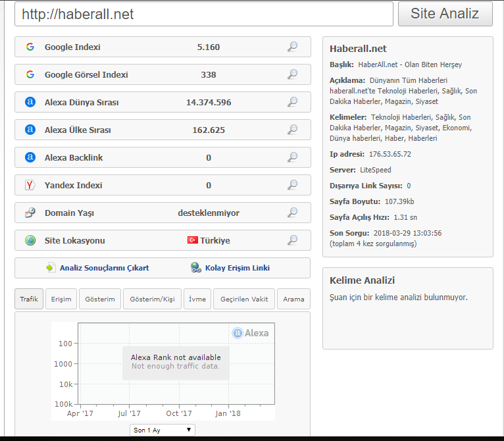The height and width of the screenshot is (441, 504).
Task: Open the Son 1 Ay period dropdown
Action: point(163,430)
